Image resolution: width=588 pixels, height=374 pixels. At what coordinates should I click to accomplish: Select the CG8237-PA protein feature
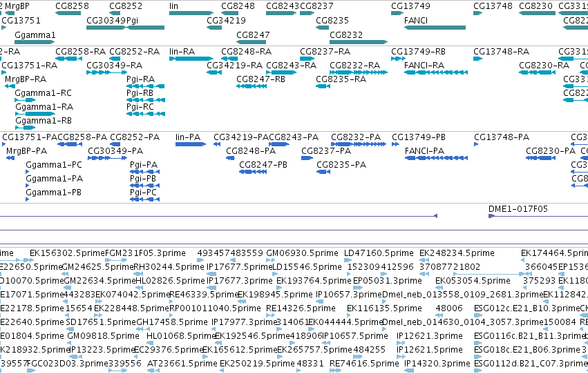[x=307, y=158]
